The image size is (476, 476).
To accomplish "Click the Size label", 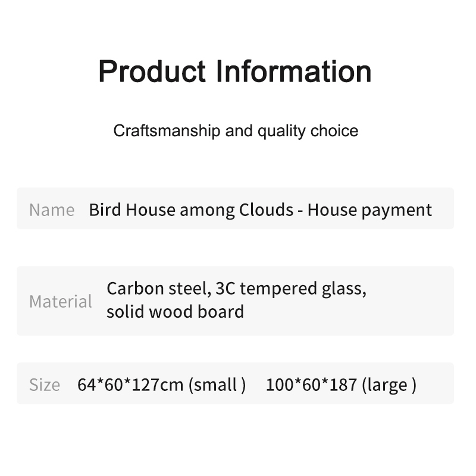I will [44, 384].
